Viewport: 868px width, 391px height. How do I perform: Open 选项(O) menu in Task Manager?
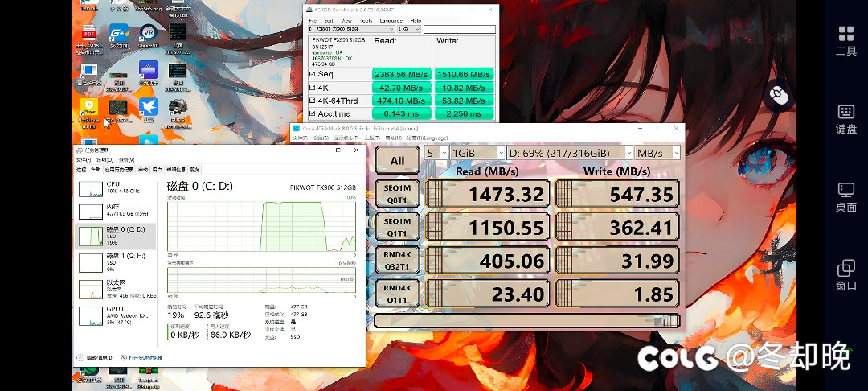coord(104,160)
